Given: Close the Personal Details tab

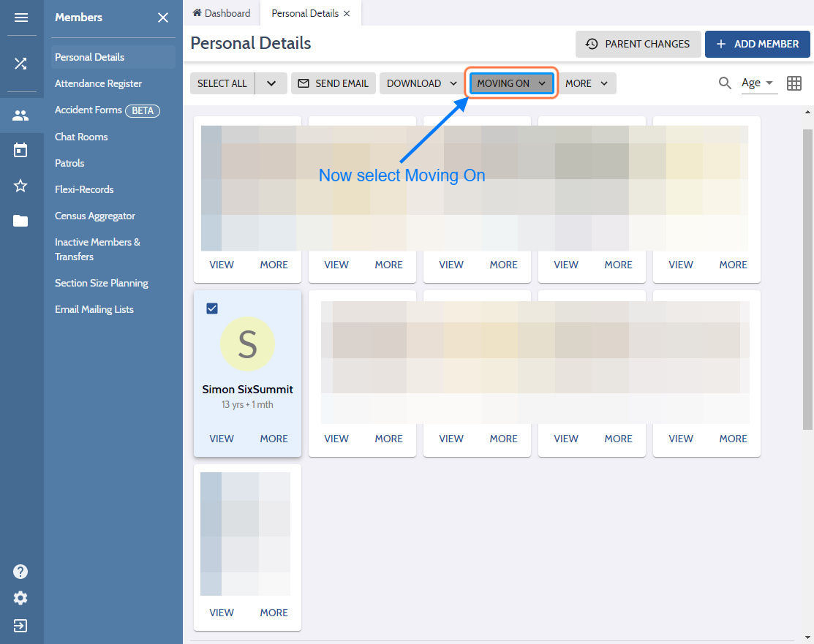Looking at the screenshot, I should [x=347, y=13].
